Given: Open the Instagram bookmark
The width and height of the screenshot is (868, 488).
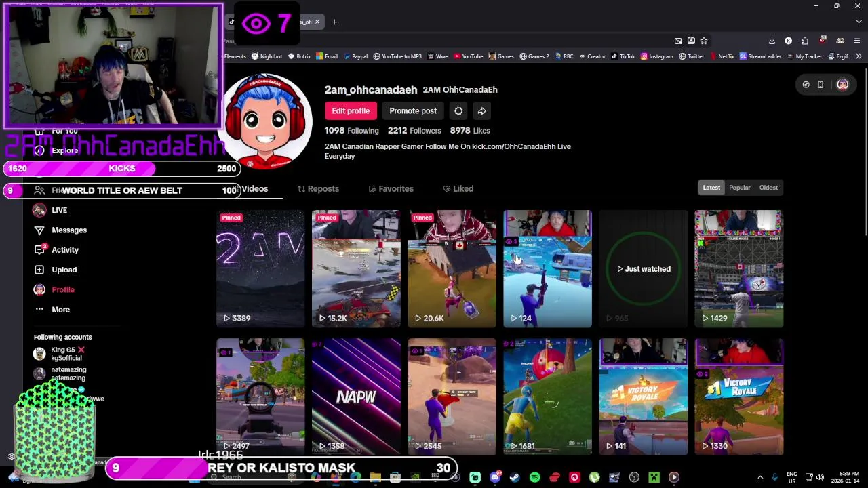Looking at the screenshot, I should pos(656,56).
